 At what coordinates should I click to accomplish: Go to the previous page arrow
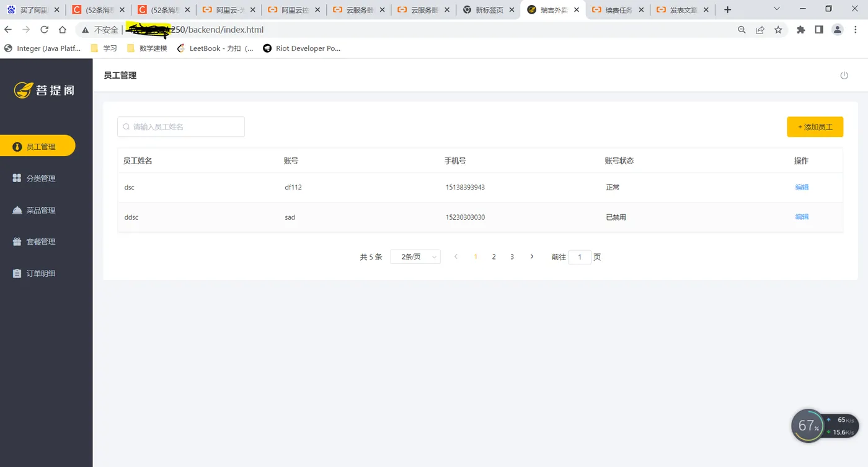pyautogui.click(x=456, y=257)
